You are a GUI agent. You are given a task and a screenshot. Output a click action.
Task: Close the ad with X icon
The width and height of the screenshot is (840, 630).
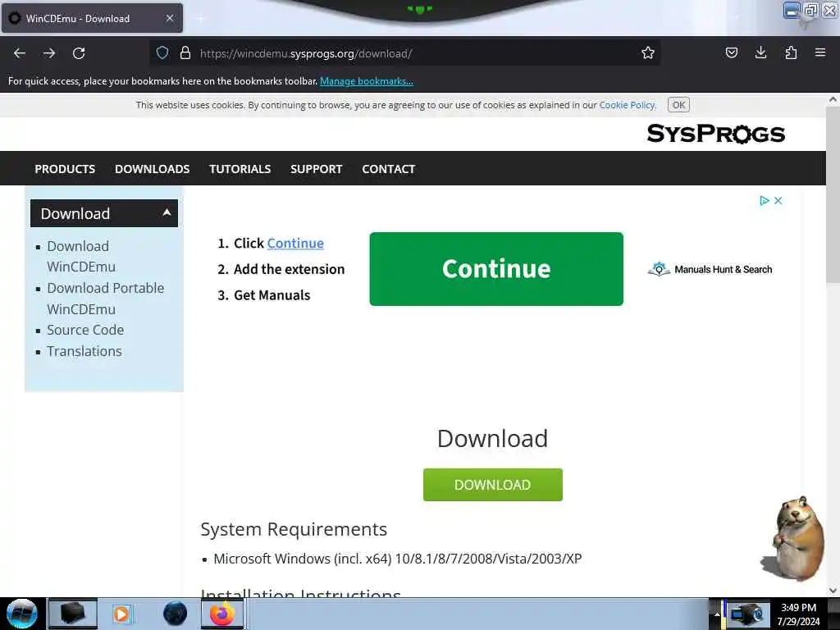point(778,200)
